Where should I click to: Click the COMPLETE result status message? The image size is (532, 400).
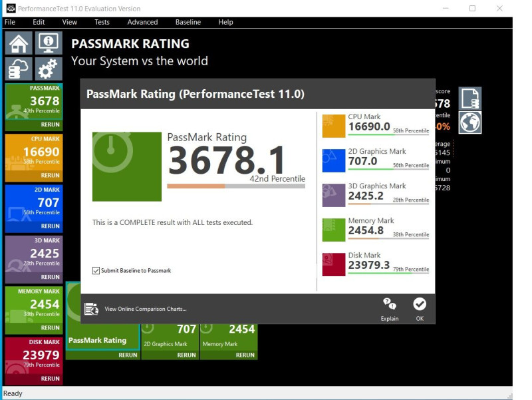point(172,222)
